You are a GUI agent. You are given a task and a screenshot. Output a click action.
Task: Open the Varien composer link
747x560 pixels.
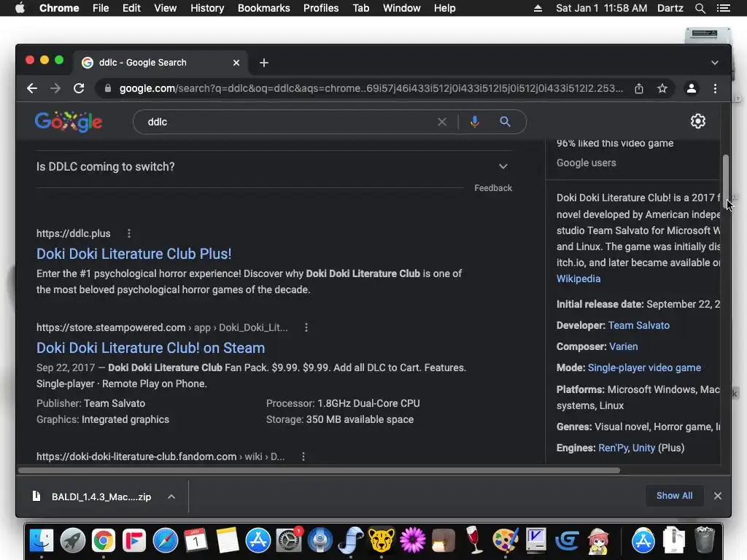pos(624,346)
